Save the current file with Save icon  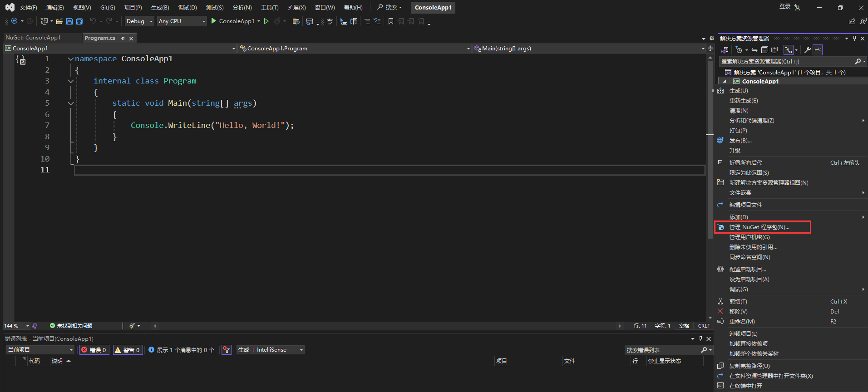tap(69, 21)
